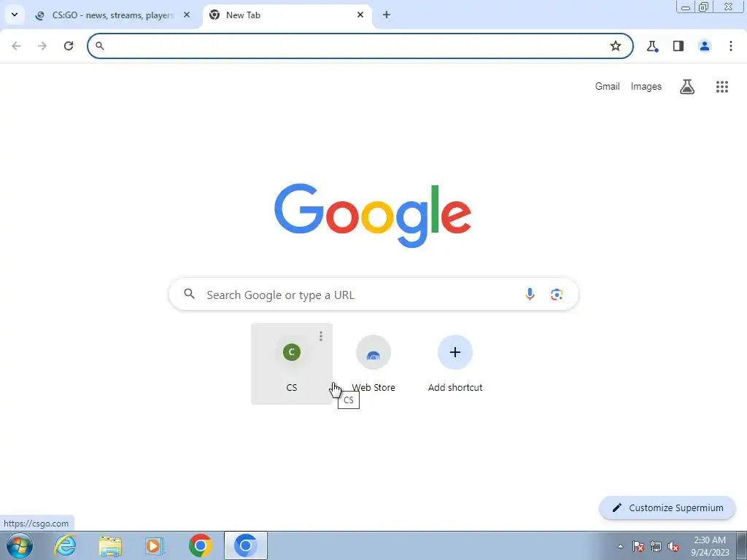The image size is (747, 560).
Task: Open the Google apps grid
Action: tap(722, 87)
